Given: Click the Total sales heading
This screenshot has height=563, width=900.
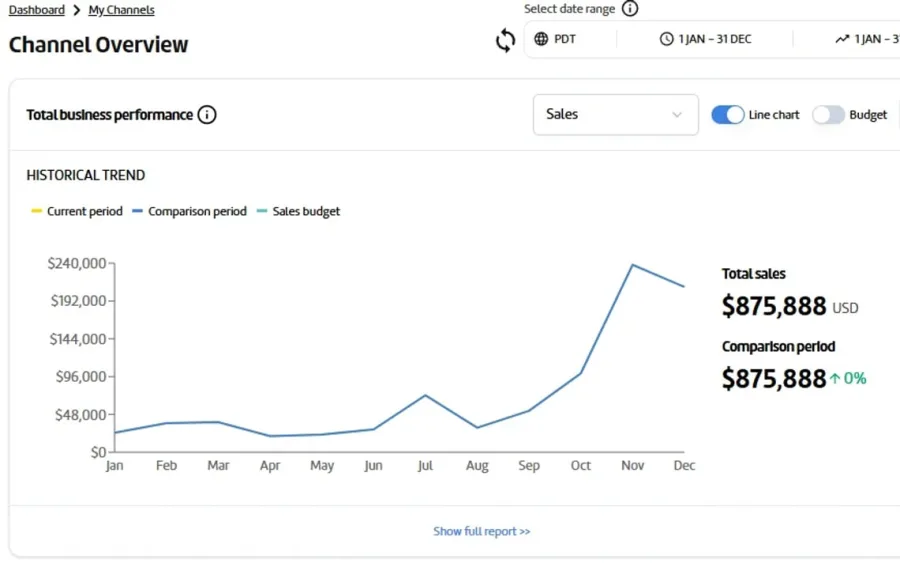Looking at the screenshot, I should [x=754, y=274].
